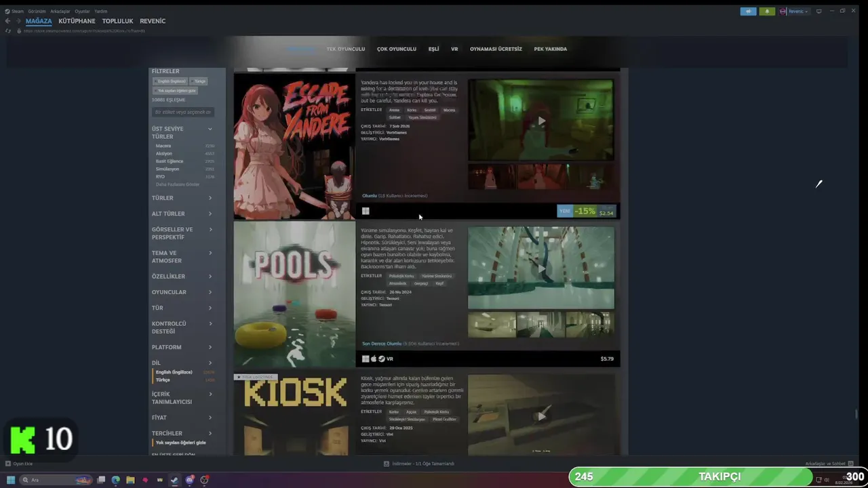Expand the OYUNCULAR section
The image size is (868, 488).
tap(182, 292)
